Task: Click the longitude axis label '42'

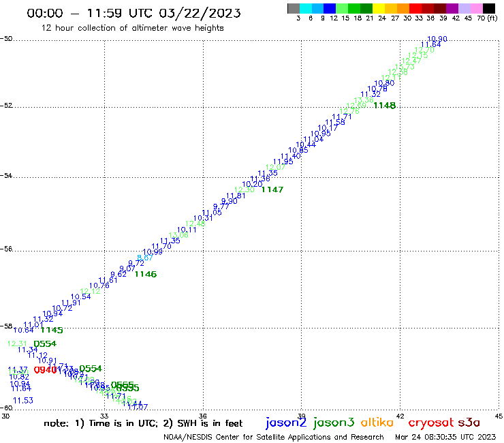Action: pos(400,416)
